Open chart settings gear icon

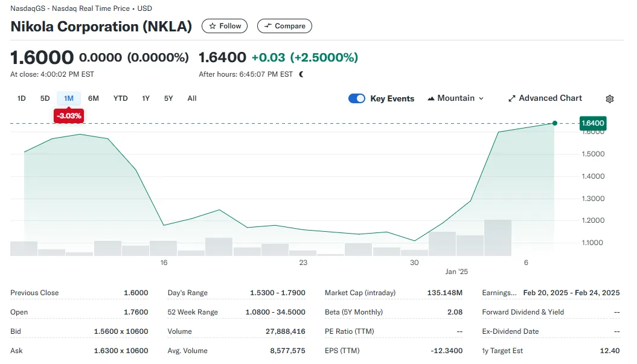click(x=609, y=99)
